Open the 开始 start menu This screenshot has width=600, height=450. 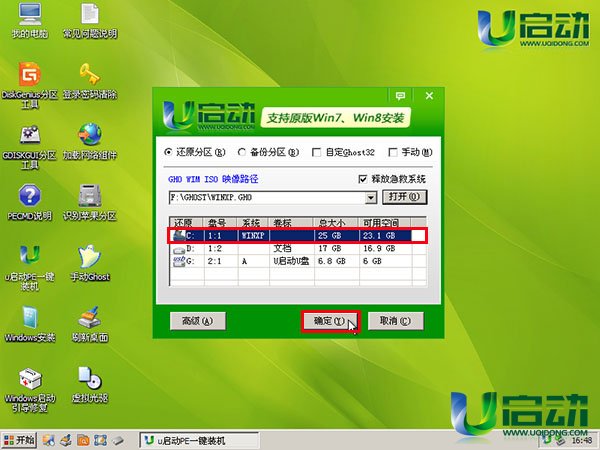click(x=20, y=439)
